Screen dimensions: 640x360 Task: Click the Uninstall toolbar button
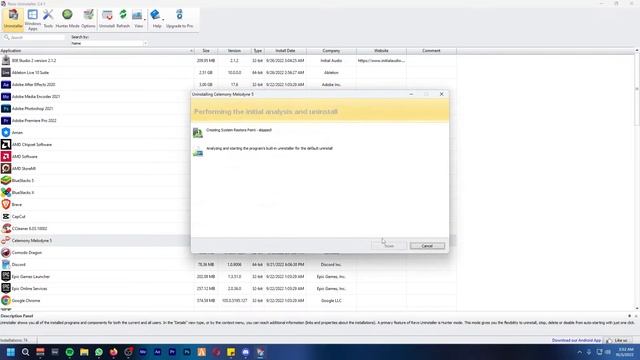(x=107, y=19)
